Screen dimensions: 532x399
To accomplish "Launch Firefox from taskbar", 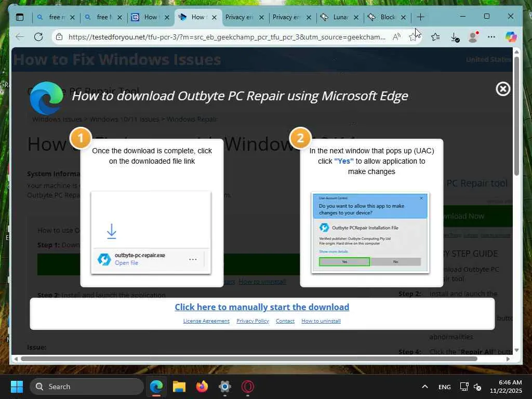I will click(202, 387).
